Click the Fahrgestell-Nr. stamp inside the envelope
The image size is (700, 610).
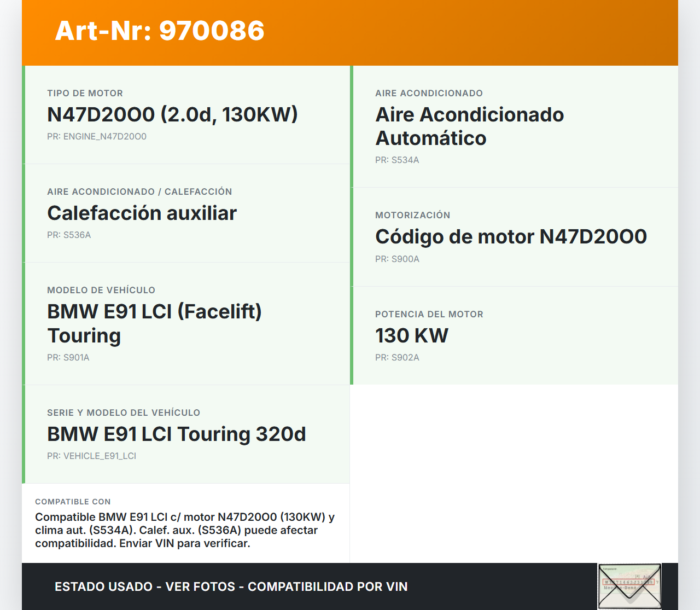coord(610,569)
